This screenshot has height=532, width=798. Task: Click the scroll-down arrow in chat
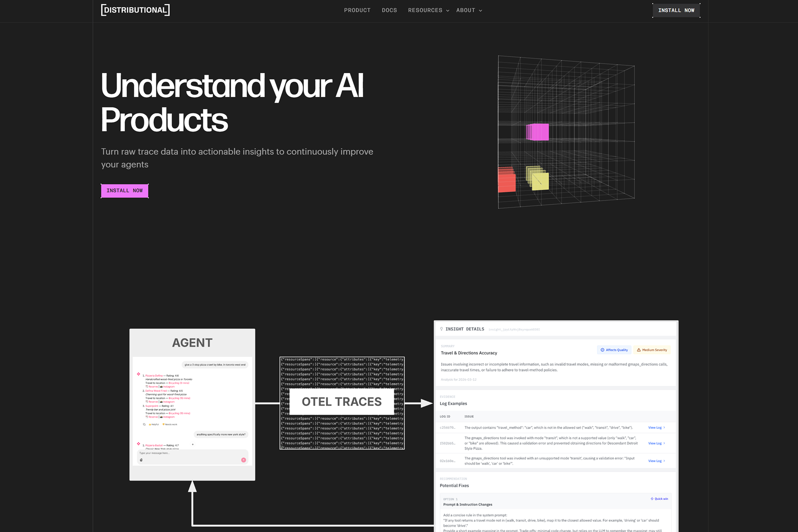(193, 444)
